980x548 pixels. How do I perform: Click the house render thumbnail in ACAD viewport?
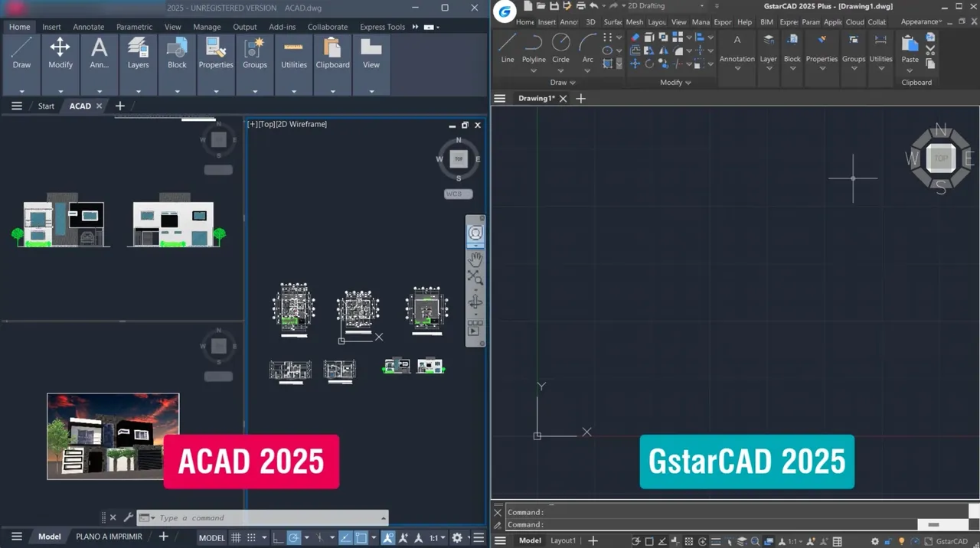(113, 436)
